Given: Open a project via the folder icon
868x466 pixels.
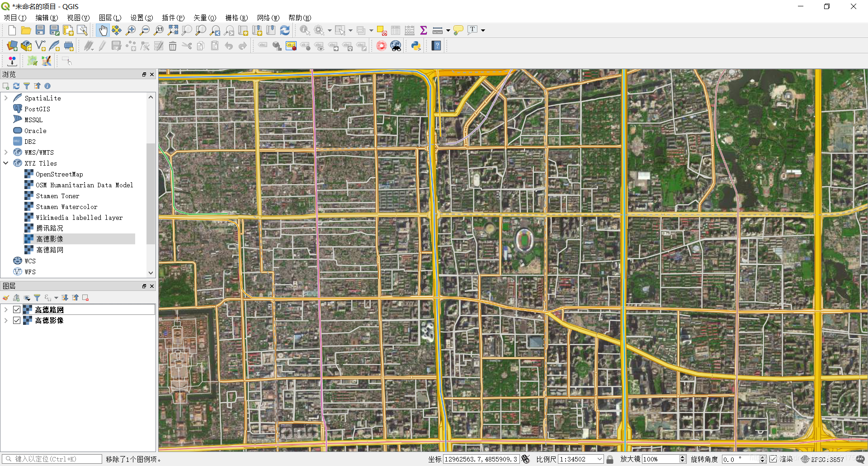Looking at the screenshot, I should [26, 30].
